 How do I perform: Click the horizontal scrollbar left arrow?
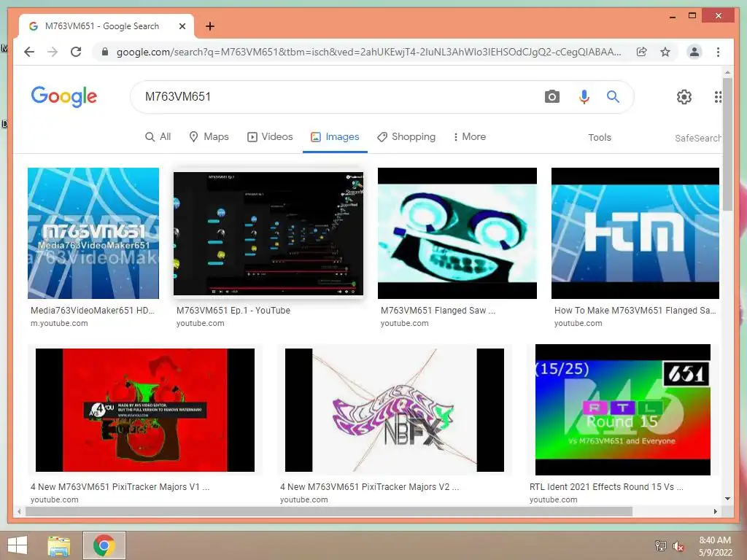19,511
